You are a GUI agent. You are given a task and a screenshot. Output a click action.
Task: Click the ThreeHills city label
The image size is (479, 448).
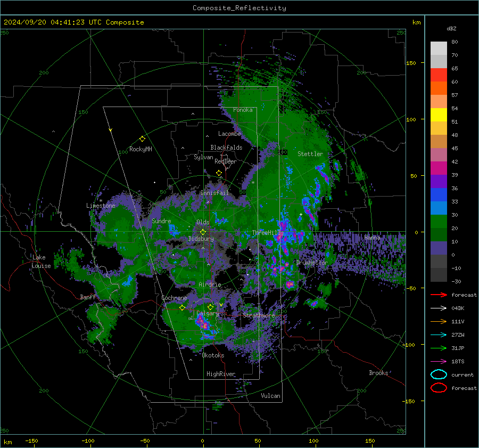[x=268, y=233]
